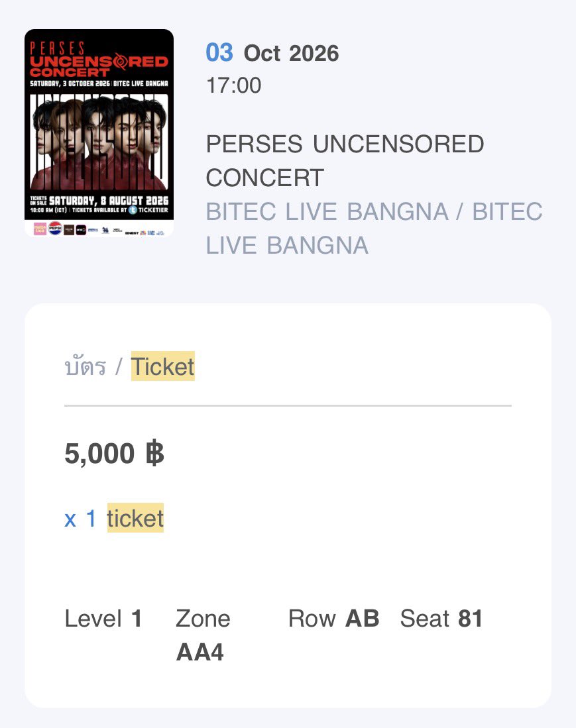Screen dimensions: 576x728
Task: Click the 5,000 price amount
Action: 99,454
